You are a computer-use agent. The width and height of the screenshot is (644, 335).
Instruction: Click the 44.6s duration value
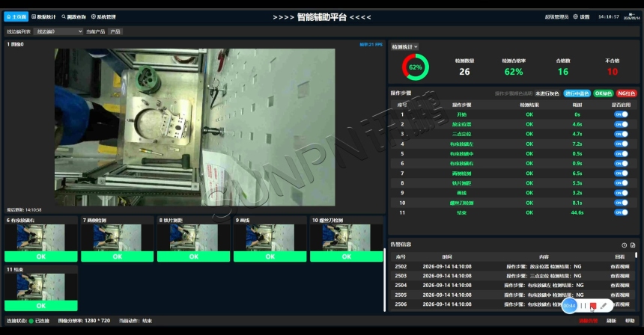coord(577,212)
